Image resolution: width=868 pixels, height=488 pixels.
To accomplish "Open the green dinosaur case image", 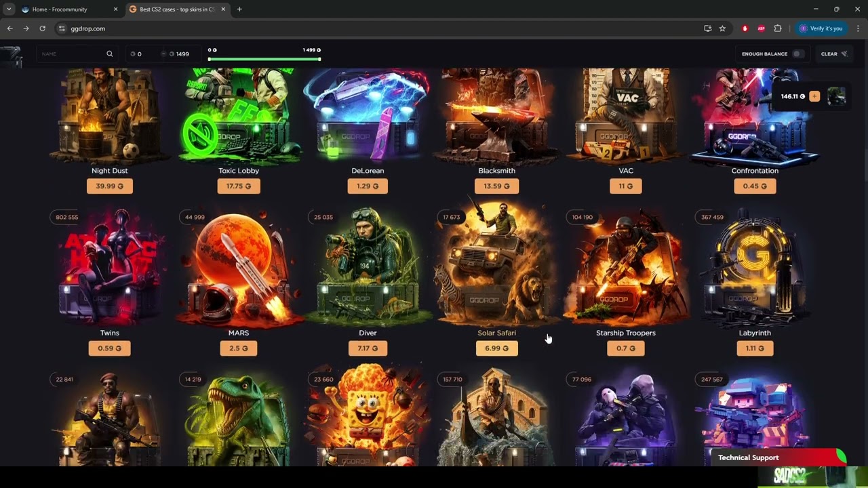I will (239, 418).
